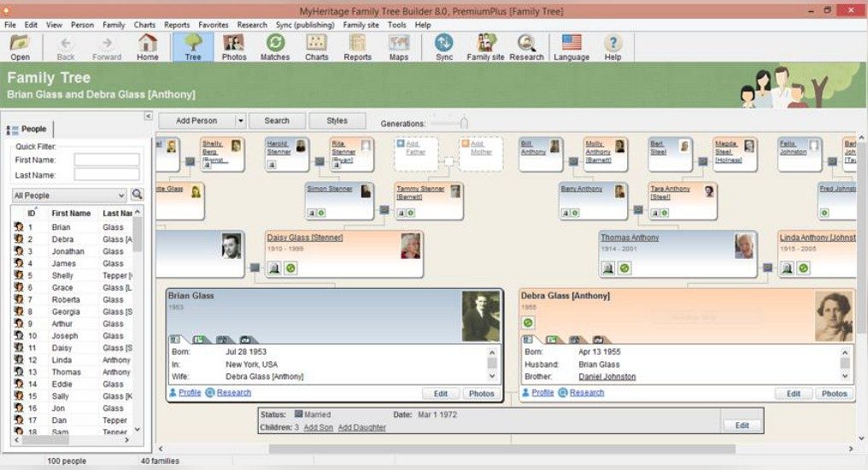
Task: Select the Tree toolbar icon
Action: click(x=192, y=47)
